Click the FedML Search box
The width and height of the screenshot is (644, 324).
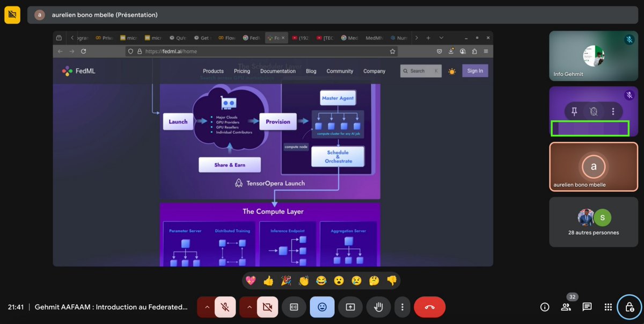click(x=421, y=71)
